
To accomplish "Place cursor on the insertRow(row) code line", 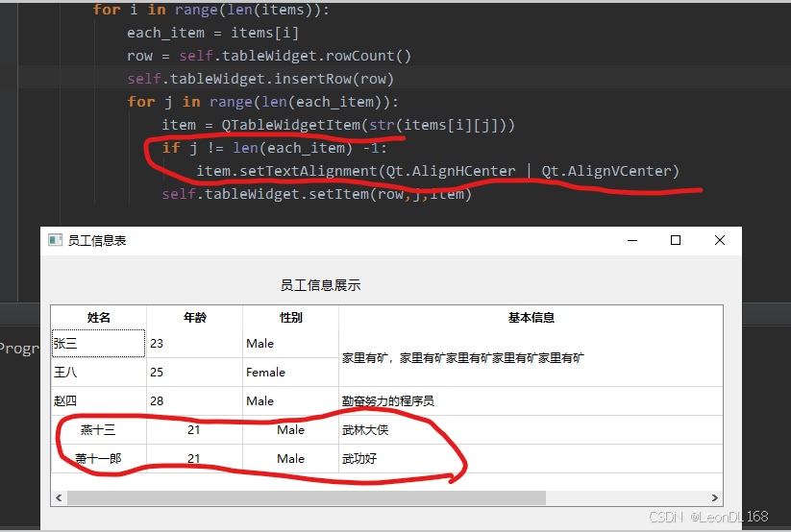I will [x=260, y=79].
